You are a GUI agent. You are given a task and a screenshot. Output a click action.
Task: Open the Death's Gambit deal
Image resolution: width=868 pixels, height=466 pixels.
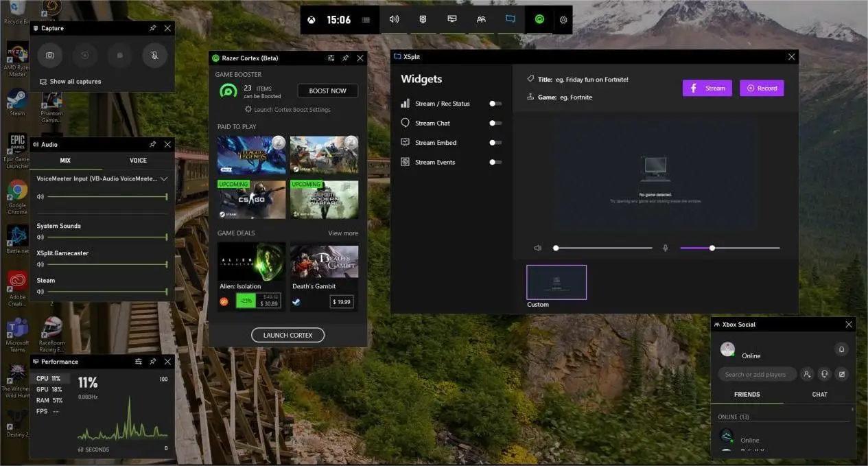[324, 277]
